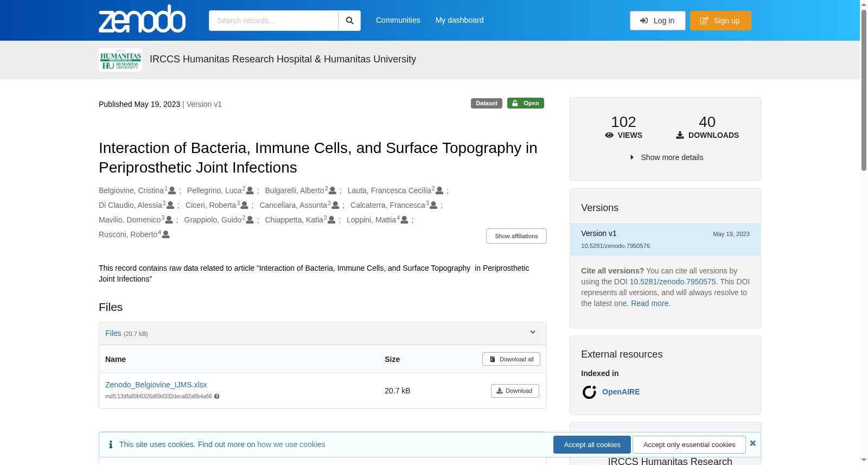This screenshot has height=465, width=868.
Task: Open the OpenAIRE text link
Action: [621, 392]
